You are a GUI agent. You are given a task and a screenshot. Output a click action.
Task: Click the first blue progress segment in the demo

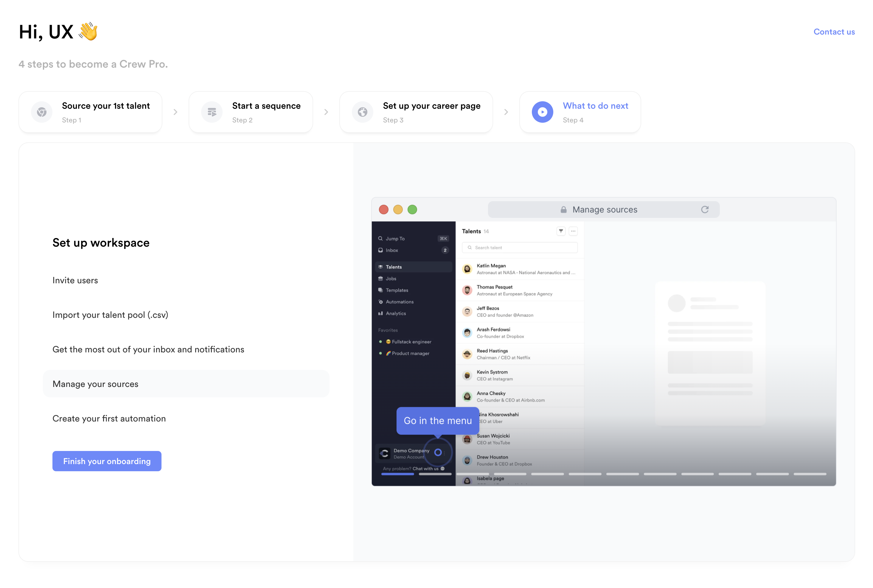[x=397, y=474]
